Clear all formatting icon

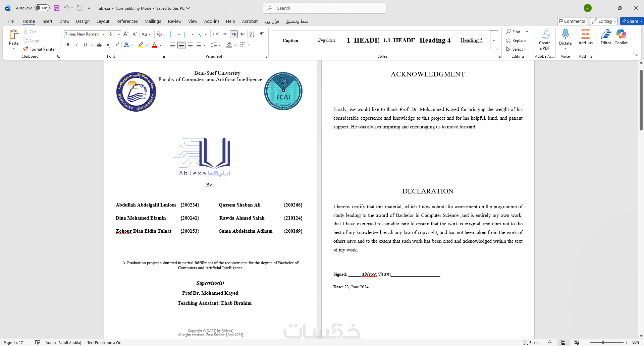tap(159, 34)
